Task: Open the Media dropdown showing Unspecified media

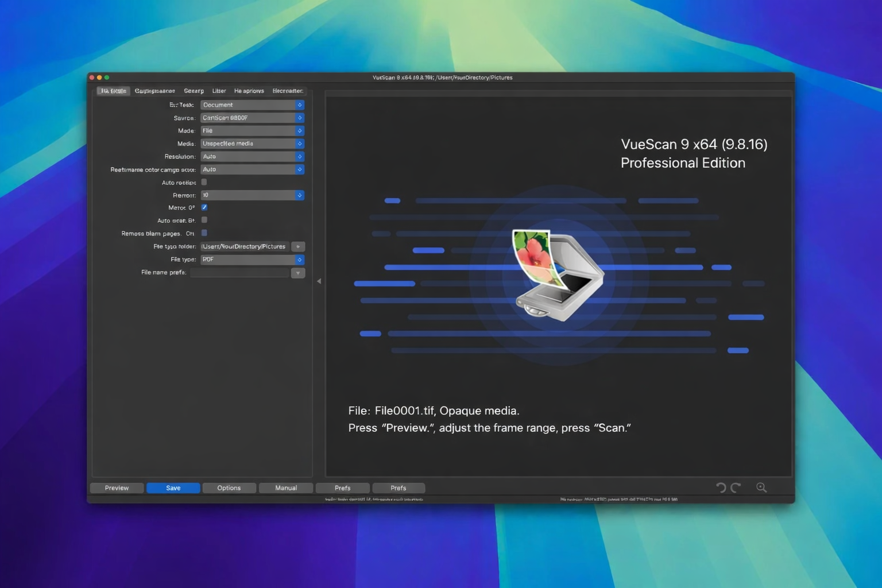Action: [x=252, y=144]
